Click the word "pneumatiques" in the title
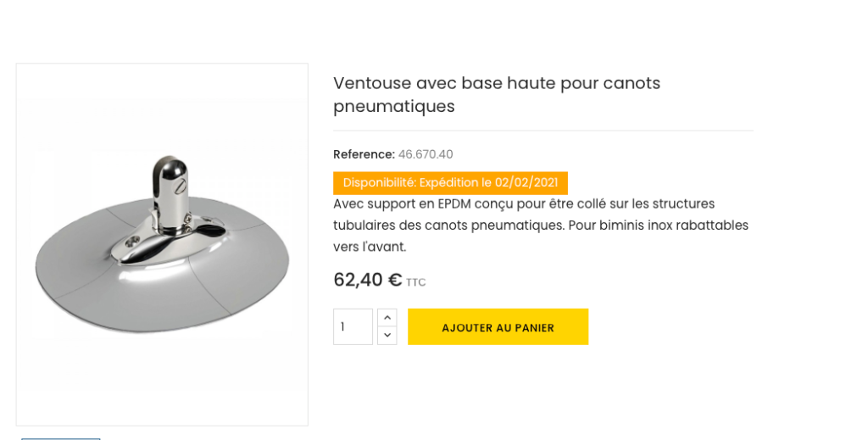The image size is (868, 440). 393,106
